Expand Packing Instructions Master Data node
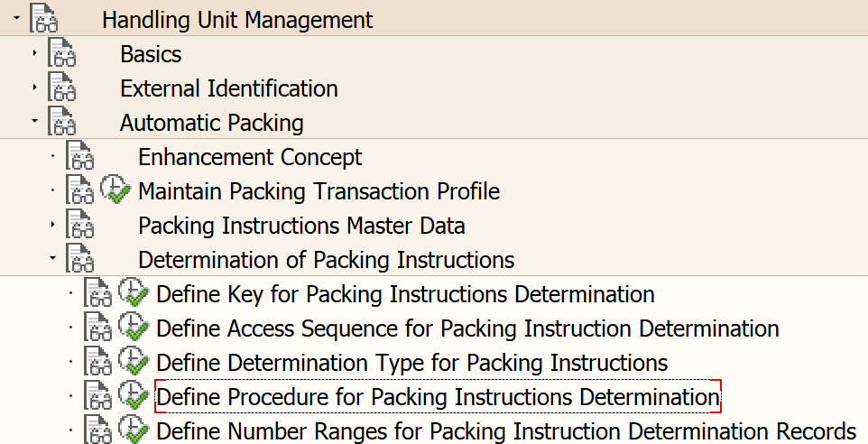The height and width of the screenshot is (444, 868). tap(53, 225)
